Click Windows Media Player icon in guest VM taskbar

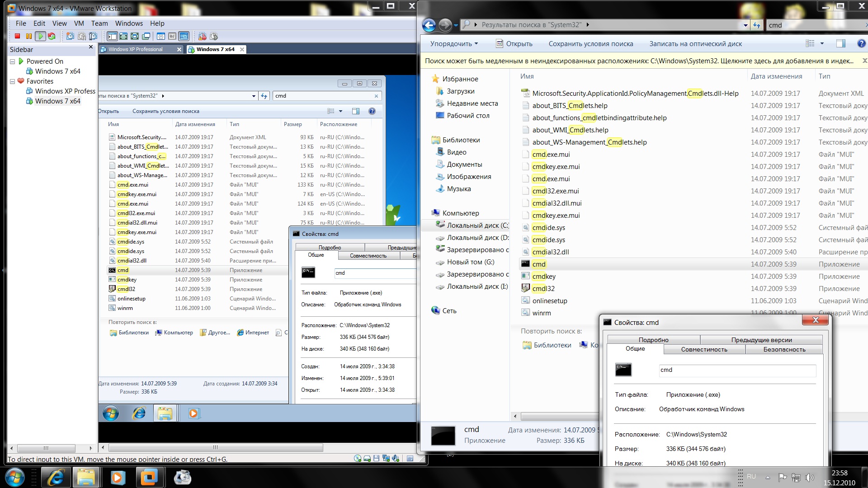pyautogui.click(x=193, y=413)
